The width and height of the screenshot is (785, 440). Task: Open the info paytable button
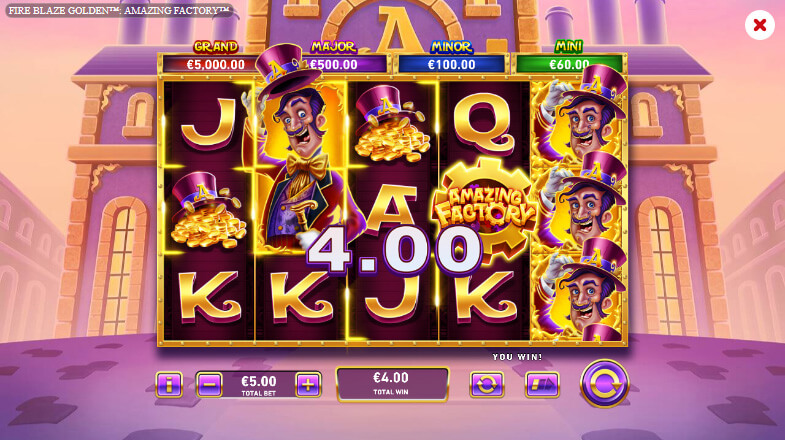coord(169,384)
